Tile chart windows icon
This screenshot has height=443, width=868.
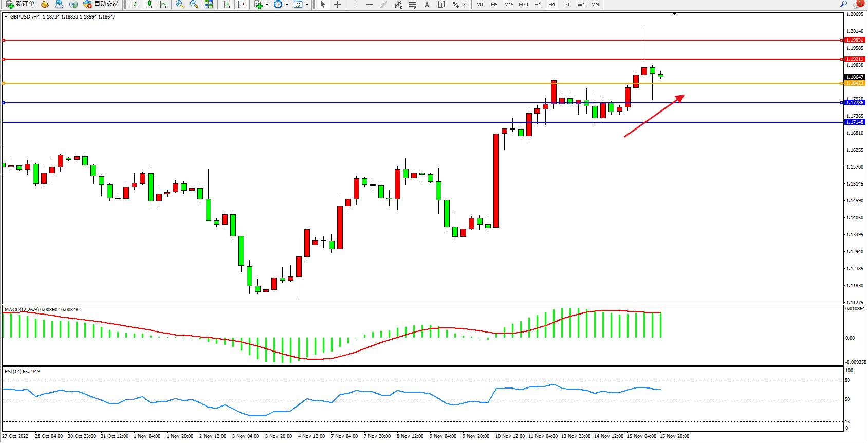(209, 4)
